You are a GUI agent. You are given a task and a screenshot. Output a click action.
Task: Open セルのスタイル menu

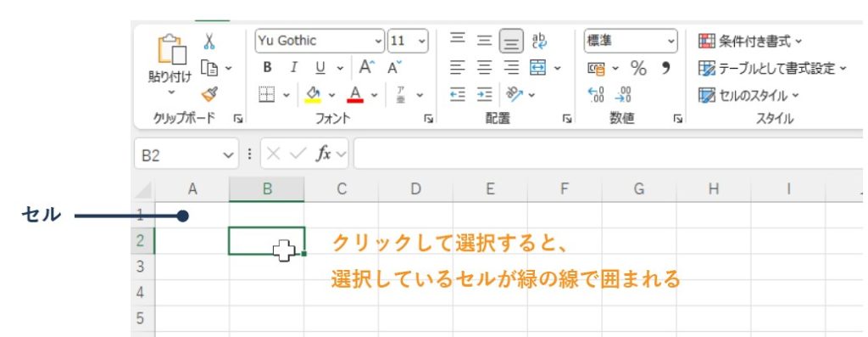pyautogui.click(x=748, y=95)
